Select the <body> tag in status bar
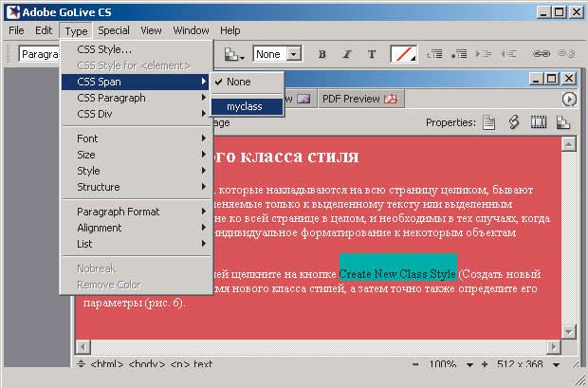The width and height of the screenshot is (588, 388). click(x=147, y=364)
